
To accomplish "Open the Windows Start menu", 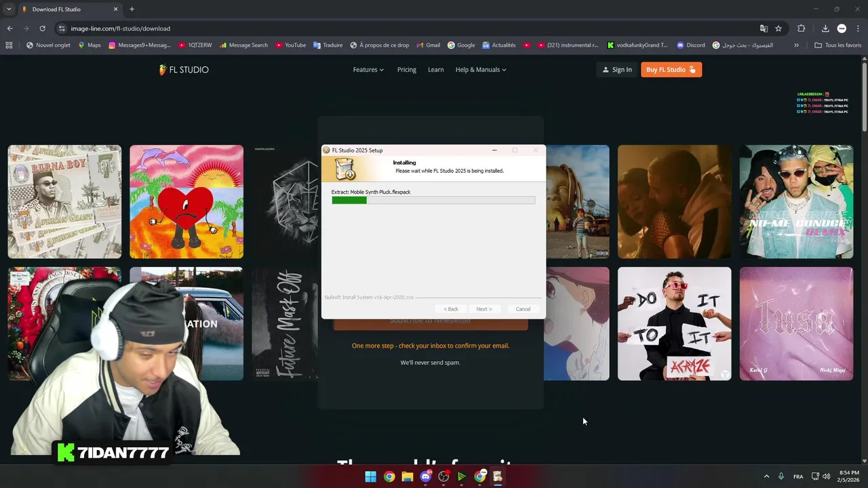I will coord(370,476).
